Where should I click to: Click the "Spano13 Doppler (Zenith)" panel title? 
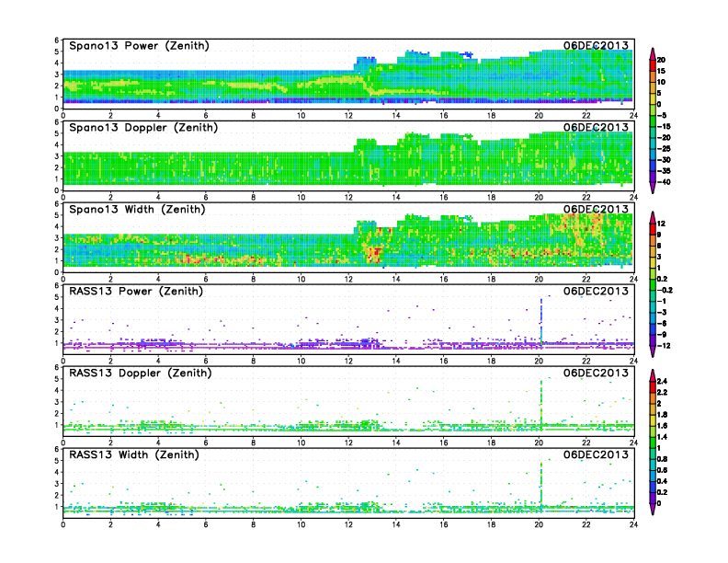[143, 127]
